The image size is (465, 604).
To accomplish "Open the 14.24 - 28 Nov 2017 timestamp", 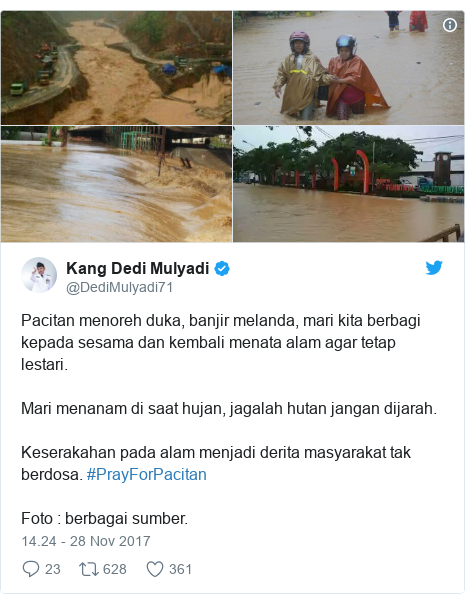I will pyautogui.click(x=86, y=541).
